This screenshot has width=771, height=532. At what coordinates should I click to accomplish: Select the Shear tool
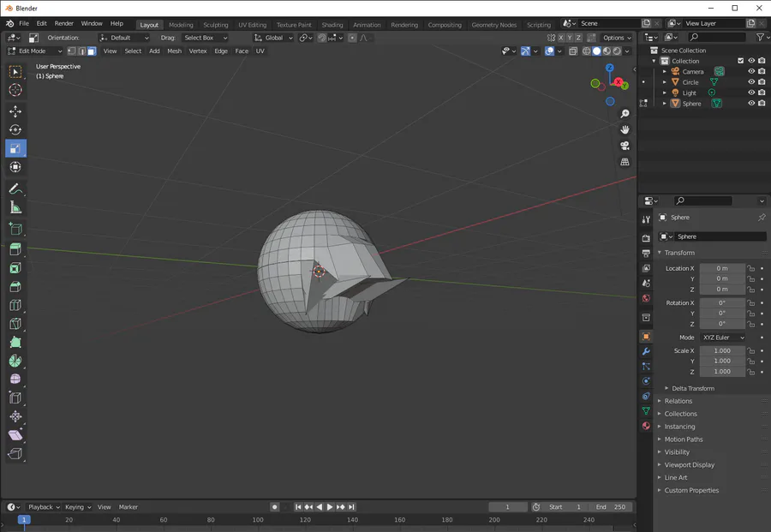coord(15,435)
